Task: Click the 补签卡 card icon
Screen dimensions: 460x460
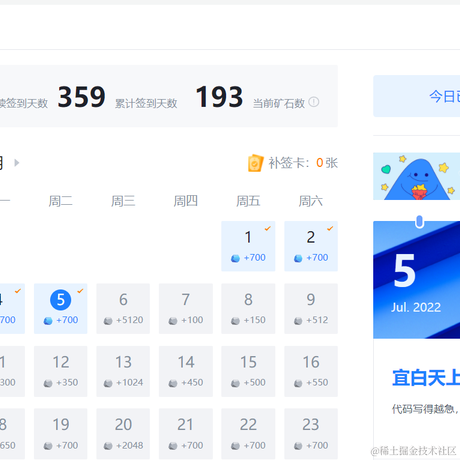Action: [256, 163]
